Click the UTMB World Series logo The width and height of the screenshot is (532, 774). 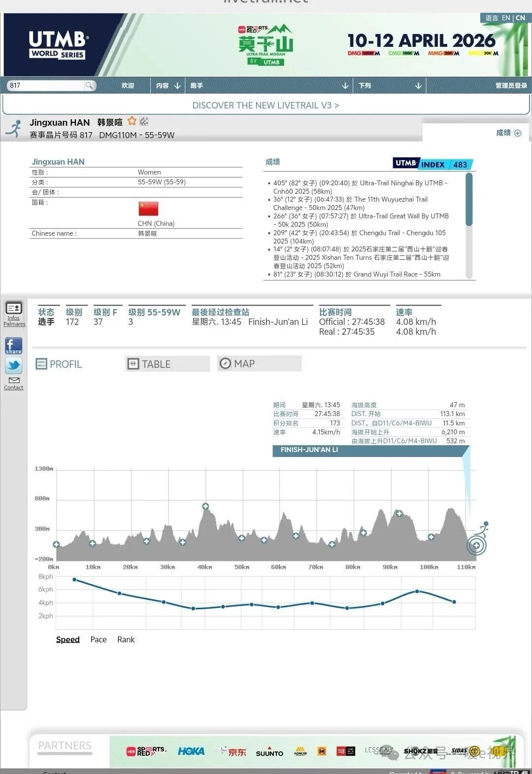59,45
